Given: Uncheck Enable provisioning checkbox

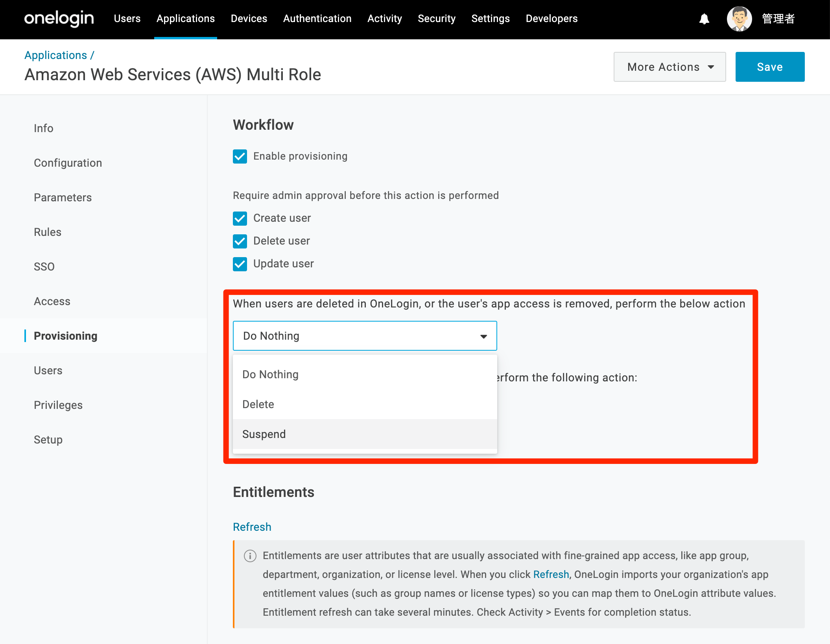Looking at the screenshot, I should coord(240,156).
